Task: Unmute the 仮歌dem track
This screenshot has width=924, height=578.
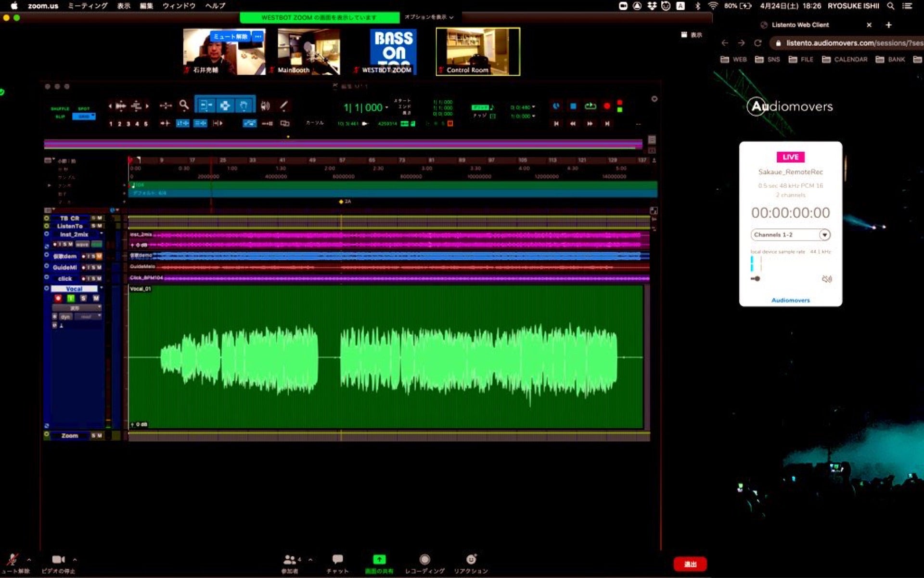Action: 99,256
